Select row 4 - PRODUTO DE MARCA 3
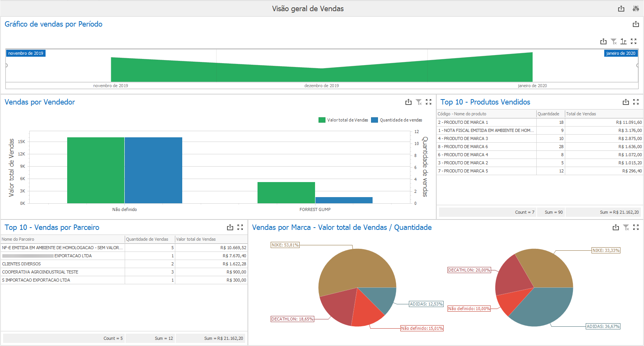The height and width of the screenshot is (346, 644). (540, 138)
